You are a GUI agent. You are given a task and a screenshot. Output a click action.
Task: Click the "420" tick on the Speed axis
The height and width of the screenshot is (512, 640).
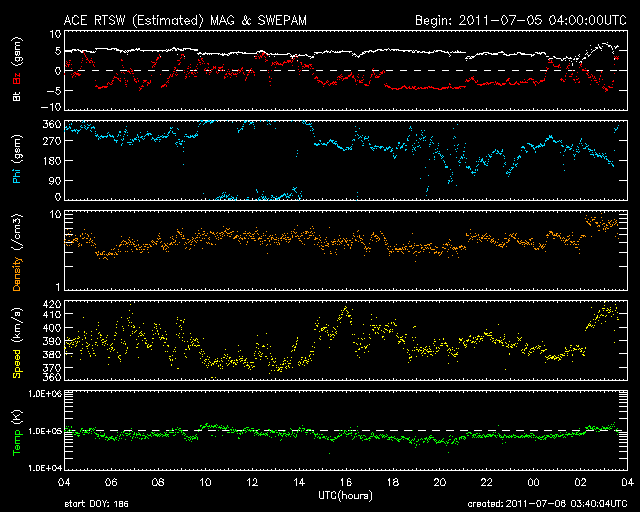(52, 304)
